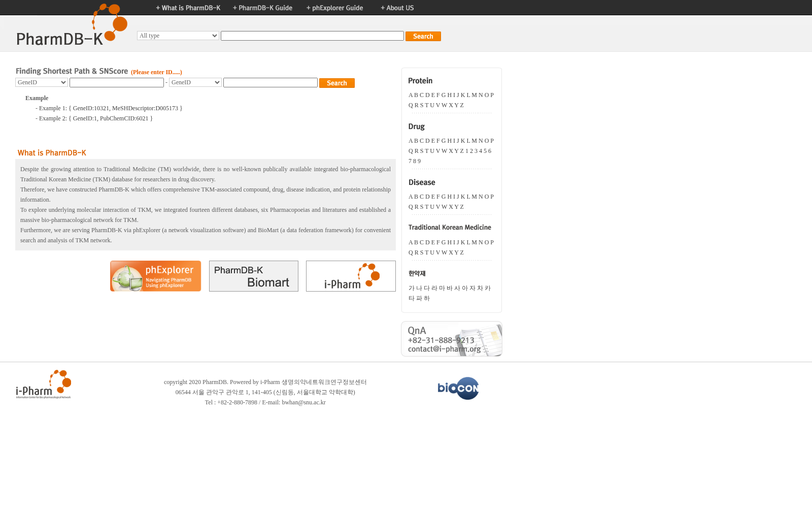Click the Example 2 PubChemCID:6021 line

94,118
